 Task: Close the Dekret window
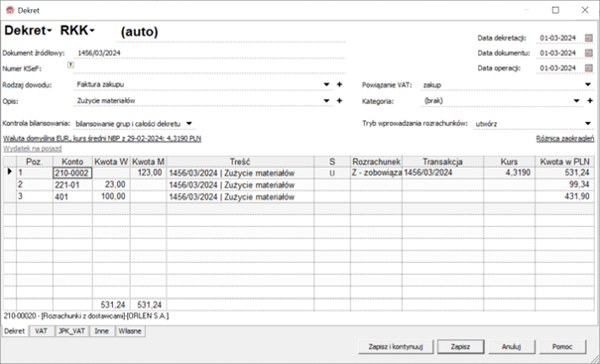click(585, 10)
